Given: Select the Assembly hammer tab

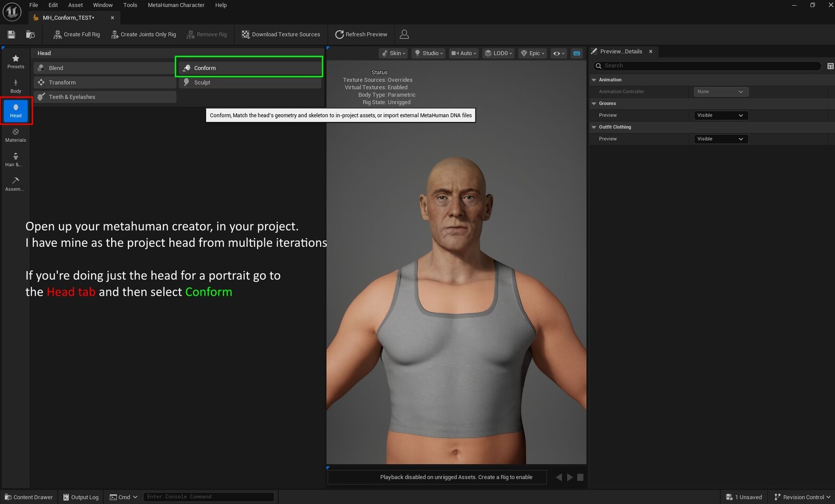Looking at the screenshot, I should [16, 184].
